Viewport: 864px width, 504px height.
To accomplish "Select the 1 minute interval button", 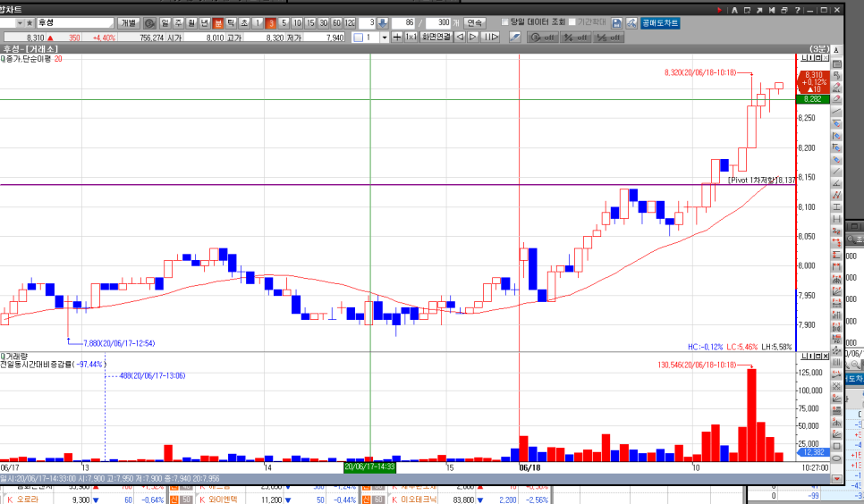I will point(258,23).
